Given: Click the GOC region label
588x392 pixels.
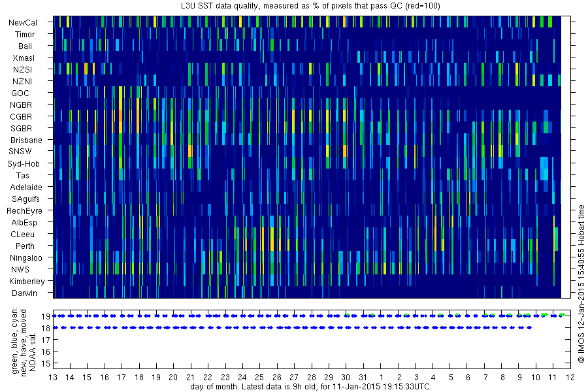Looking at the screenshot, I should 20,93.
